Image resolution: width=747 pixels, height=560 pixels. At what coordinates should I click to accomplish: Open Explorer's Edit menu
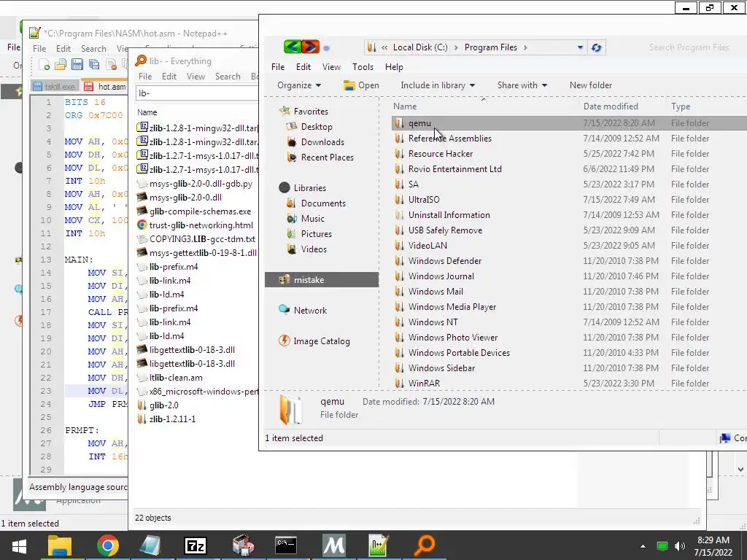point(303,67)
